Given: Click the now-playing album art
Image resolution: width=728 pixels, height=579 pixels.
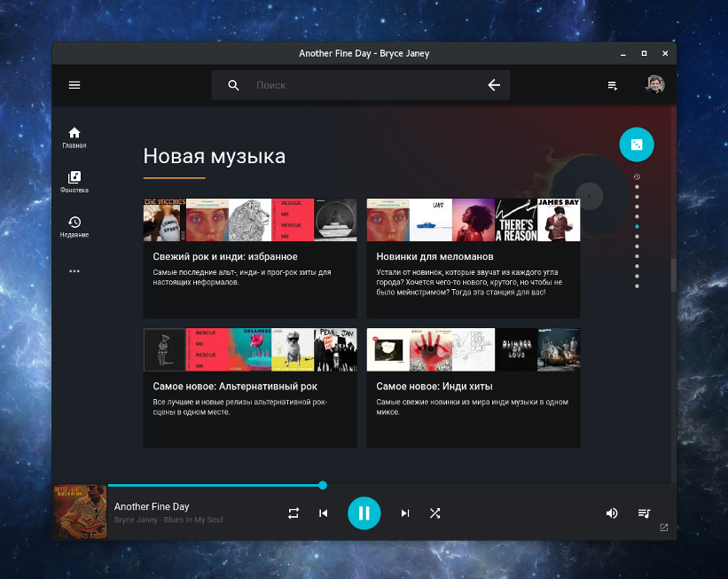Looking at the screenshot, I should coord(80,512).
